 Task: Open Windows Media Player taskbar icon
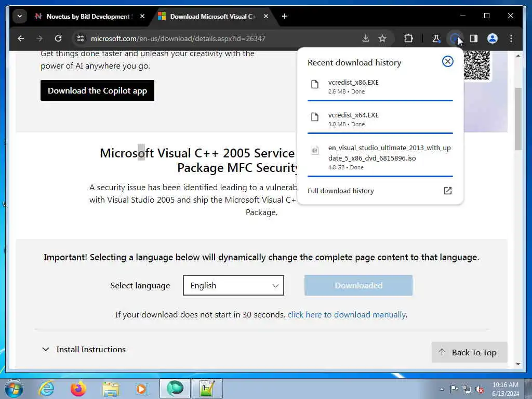pos(142,389)
